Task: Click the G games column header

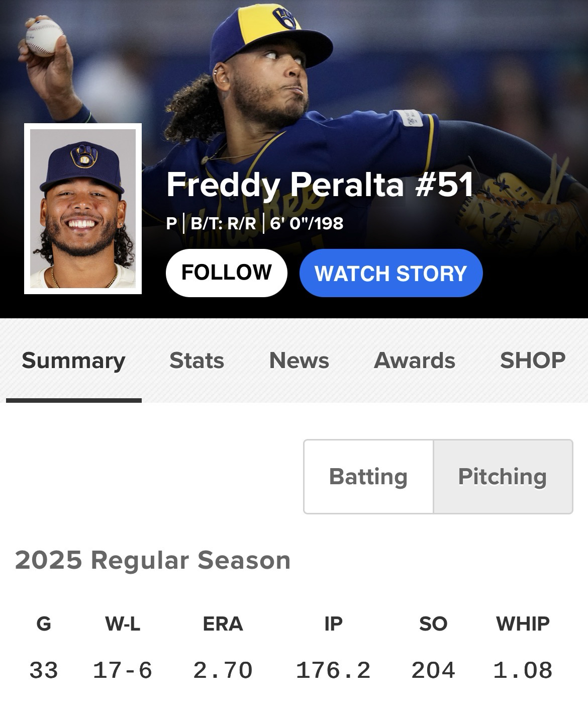Action: [x=44, y=624]
